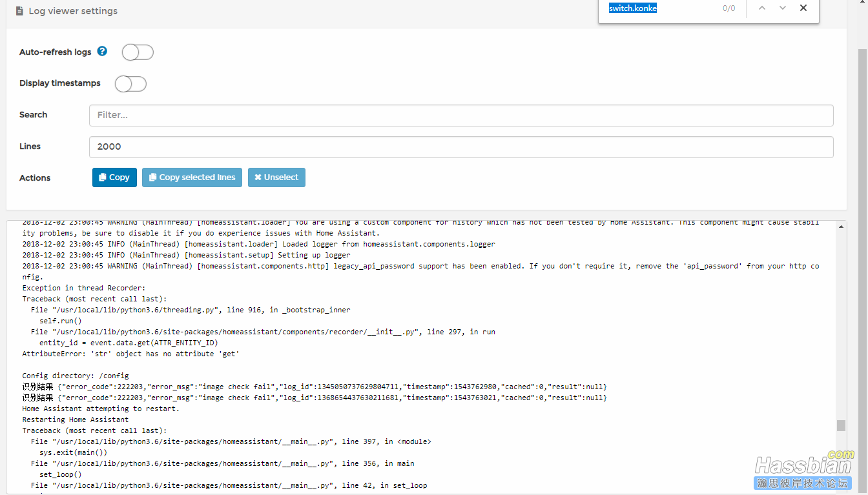This screenshot has height=495, width=868.
Task: Select the "Exception in thread Recorder:" line
Action: point(84,288)
